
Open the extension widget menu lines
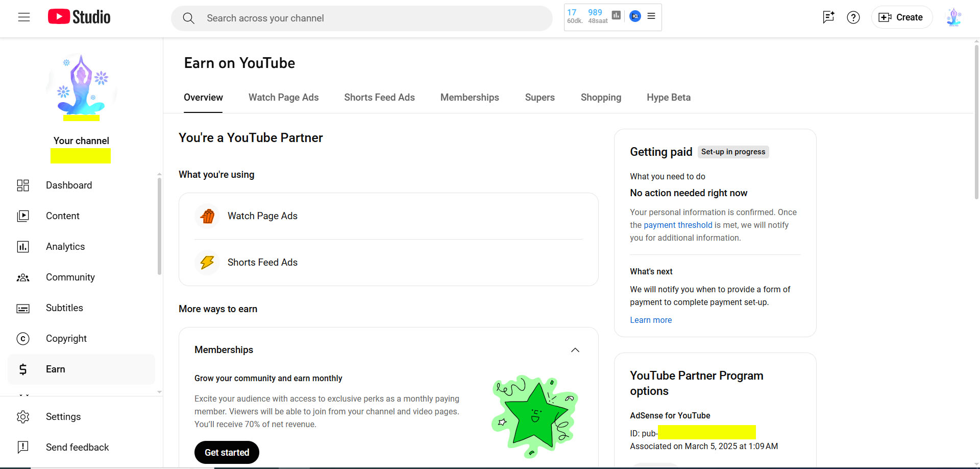point(651,16)
